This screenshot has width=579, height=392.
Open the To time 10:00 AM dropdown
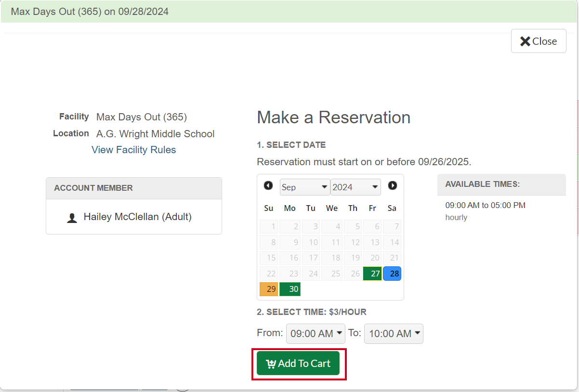click(394, 333)
